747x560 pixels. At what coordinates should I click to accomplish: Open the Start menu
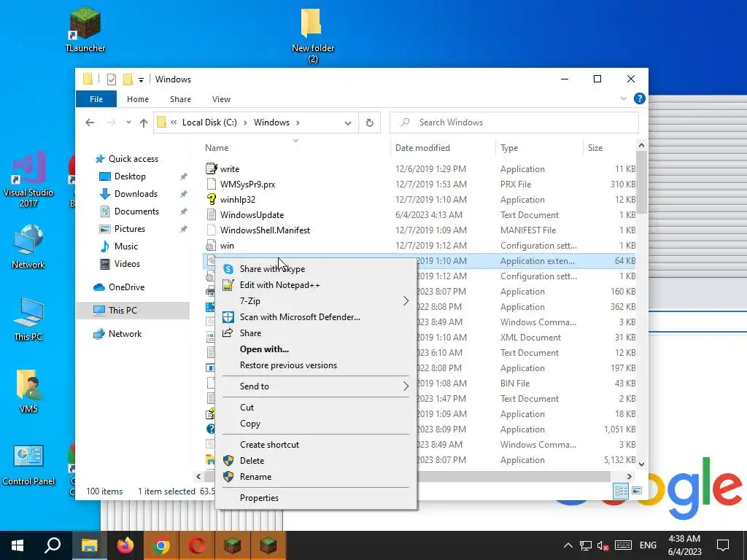click(x=18, y=545)
